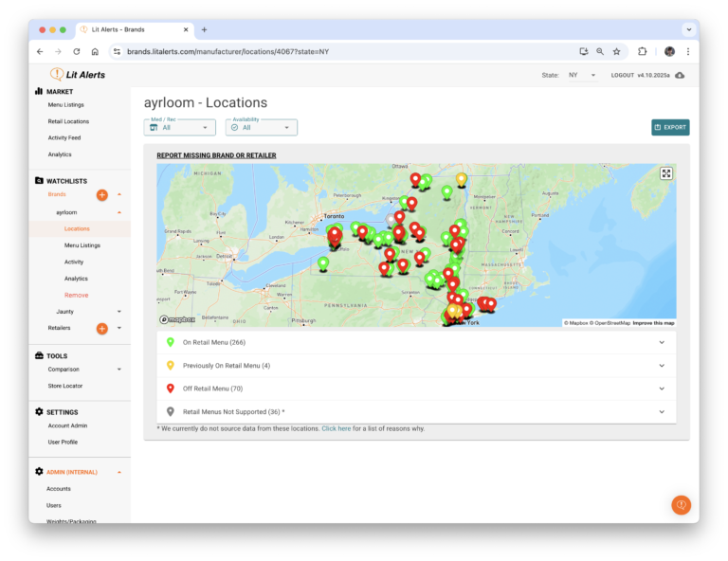
Task: Open the Availability dropdown
Action: pos(262,128)
